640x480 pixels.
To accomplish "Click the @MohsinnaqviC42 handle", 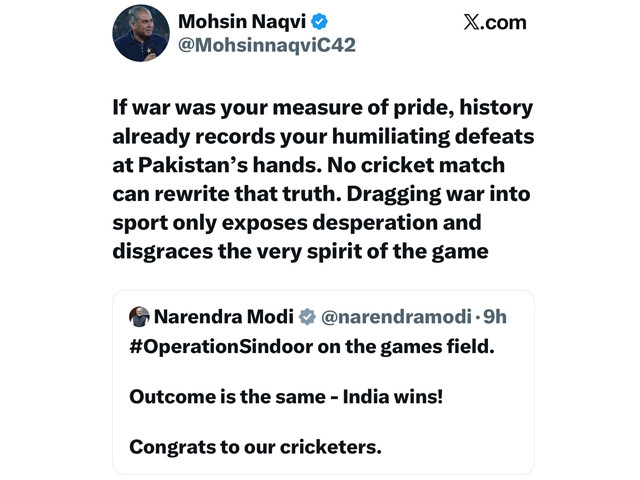I will click(x=266, y=45).
